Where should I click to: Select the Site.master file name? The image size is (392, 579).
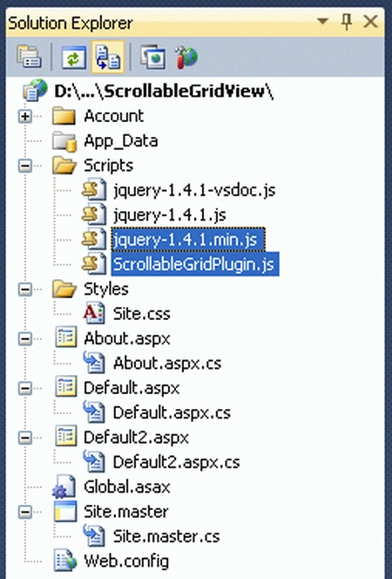126,512
